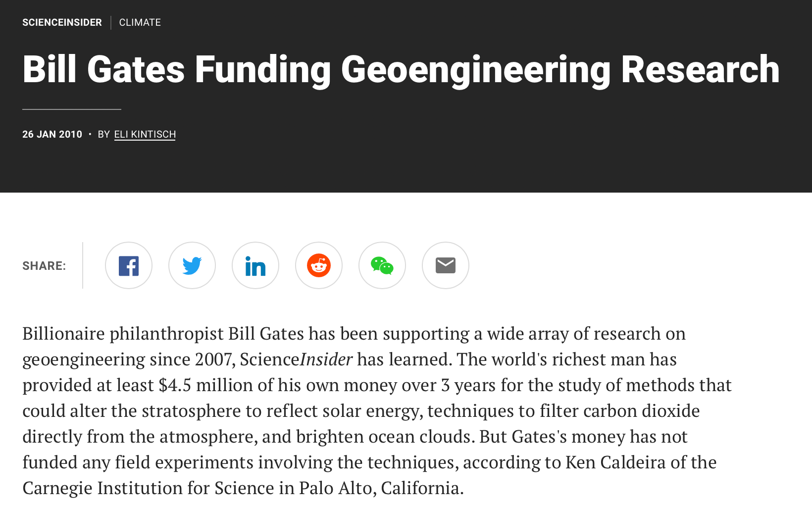Share using the green WeChat icon
812x506 pixels.
(382, 265)
